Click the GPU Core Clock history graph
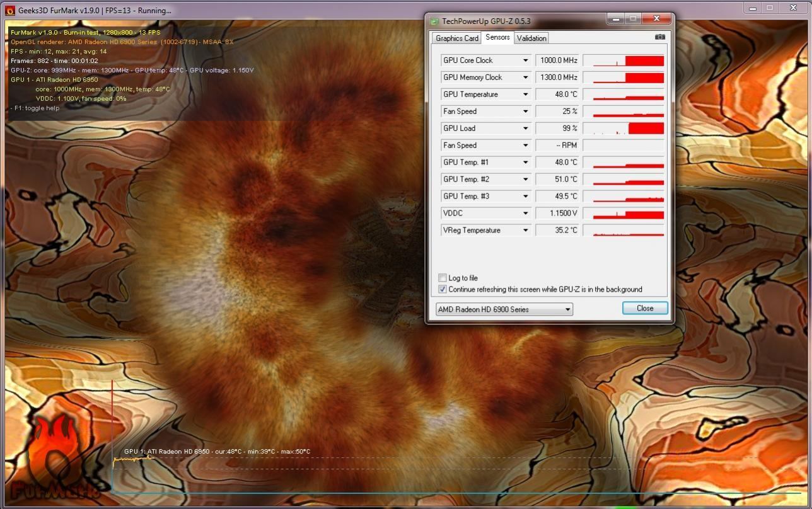The image size is (812, 509). pos(623,60)
